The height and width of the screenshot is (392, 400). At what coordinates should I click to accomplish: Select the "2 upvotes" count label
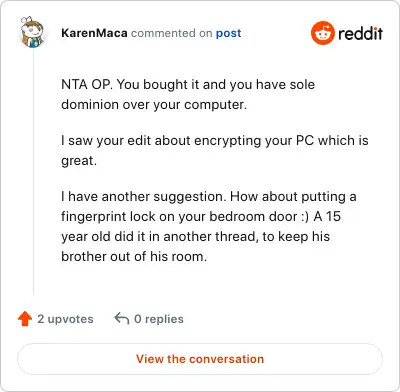pos(65,319)
